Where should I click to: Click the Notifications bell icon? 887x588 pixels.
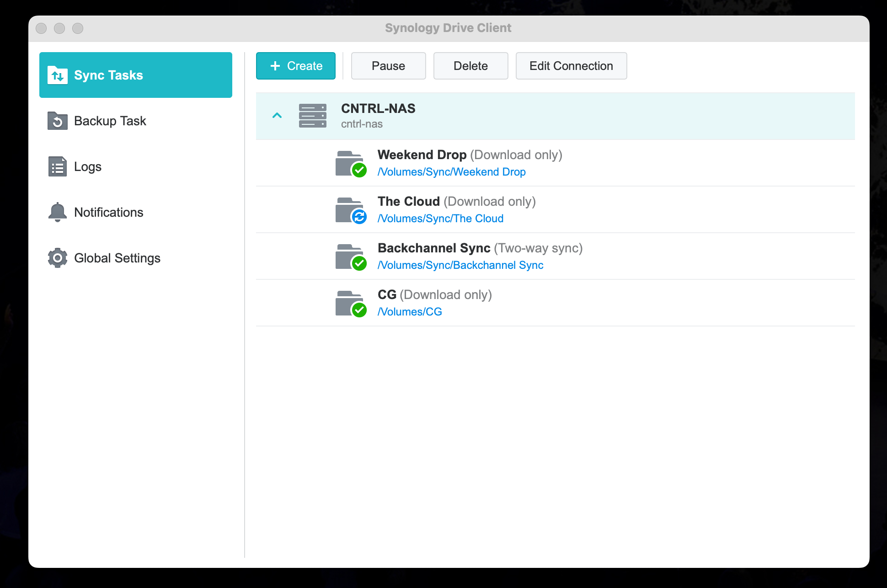pos(58,212)
